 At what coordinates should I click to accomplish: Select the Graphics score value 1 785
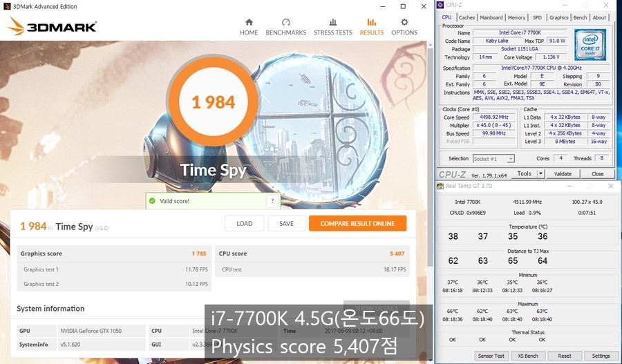coord(199,253)
